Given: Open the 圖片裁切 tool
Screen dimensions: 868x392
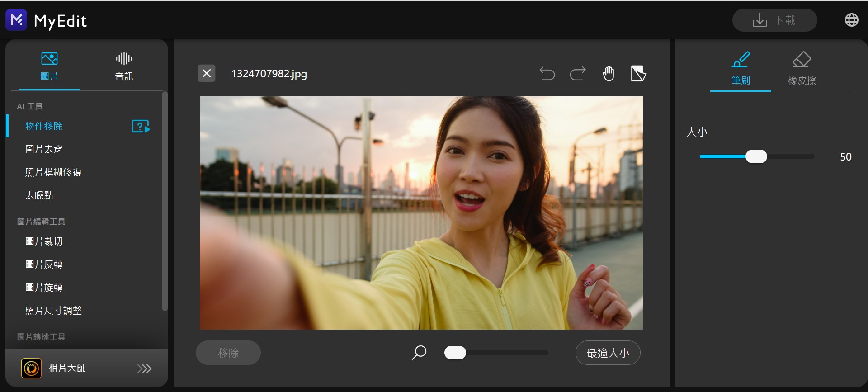Looking at the screenshot, I should pos(44,241).
